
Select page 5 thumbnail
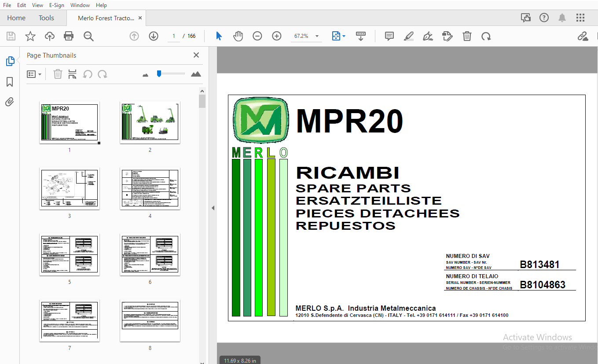(x=70, y=254)
